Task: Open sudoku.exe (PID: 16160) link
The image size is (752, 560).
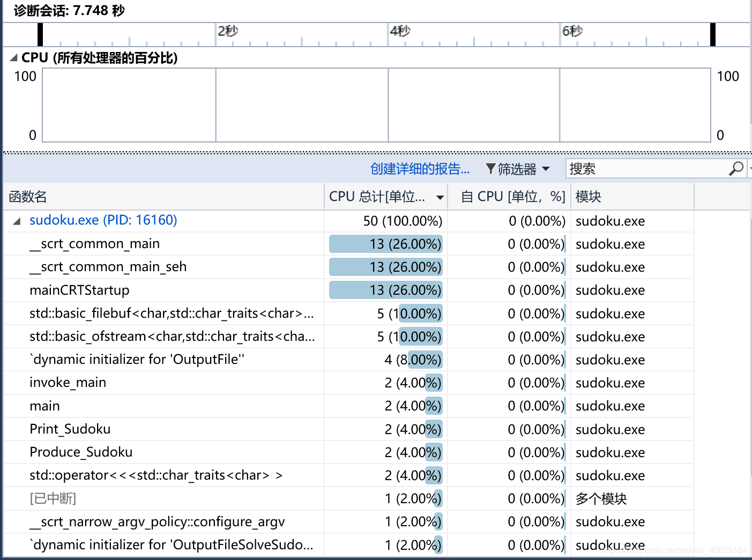Action: pyautogui.click(x=103, y=220)
